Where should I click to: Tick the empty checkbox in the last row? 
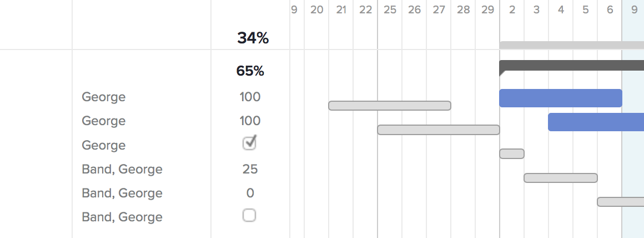[x=249, y=215]
